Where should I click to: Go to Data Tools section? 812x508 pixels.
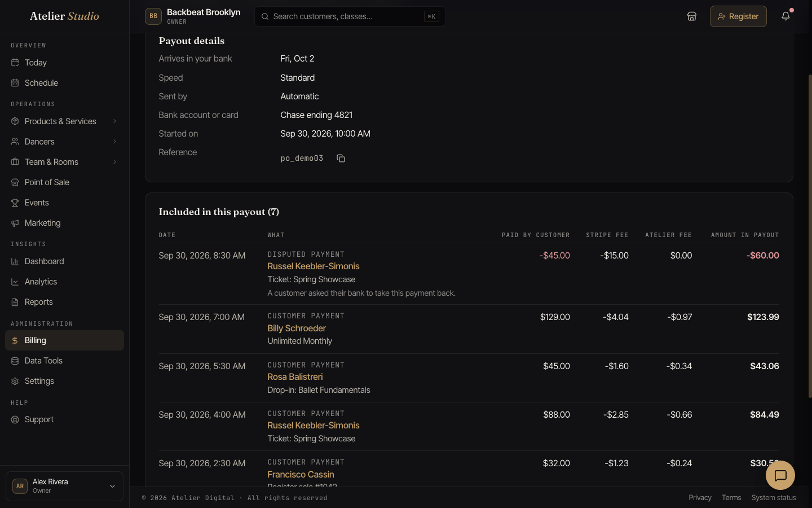pos(64,361)
